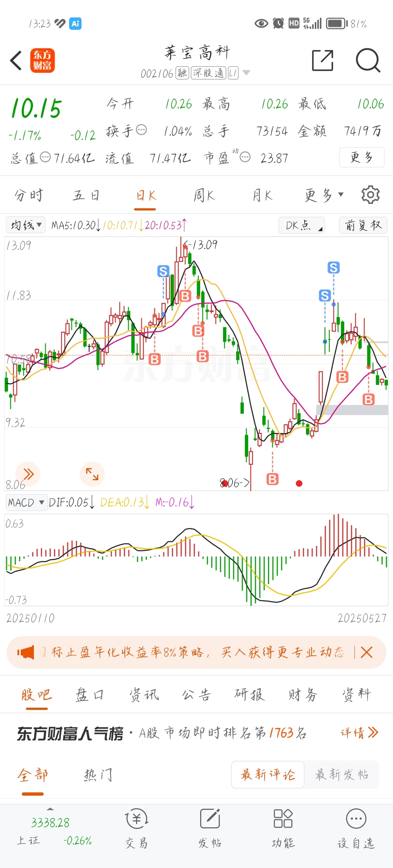Image resolution: width=393 pixels, height=868 pixels.
Task: Tap the 交易 yen icon
Action: click(136, 819)
